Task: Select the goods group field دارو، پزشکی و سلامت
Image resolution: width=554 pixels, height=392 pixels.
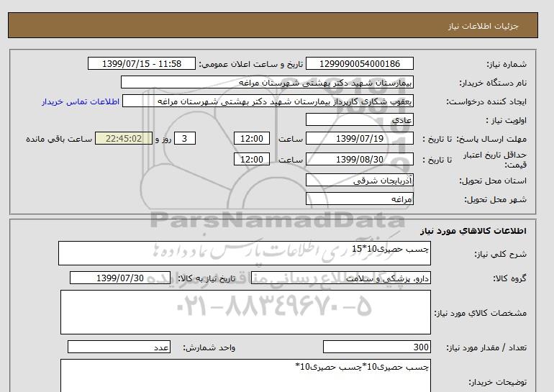Action: click(340, 278)
